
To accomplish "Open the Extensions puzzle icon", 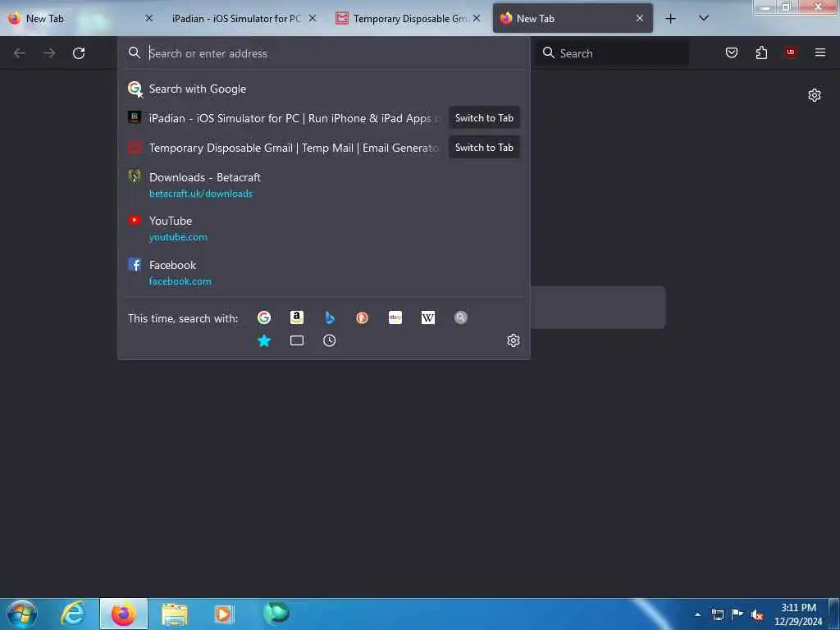I will point(761,52).
